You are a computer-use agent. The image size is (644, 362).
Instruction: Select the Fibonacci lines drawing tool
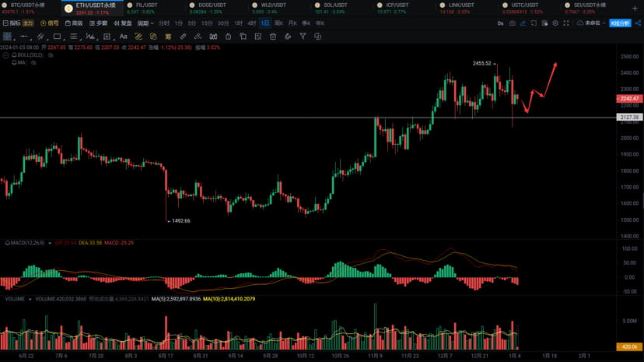click(74, 37)
